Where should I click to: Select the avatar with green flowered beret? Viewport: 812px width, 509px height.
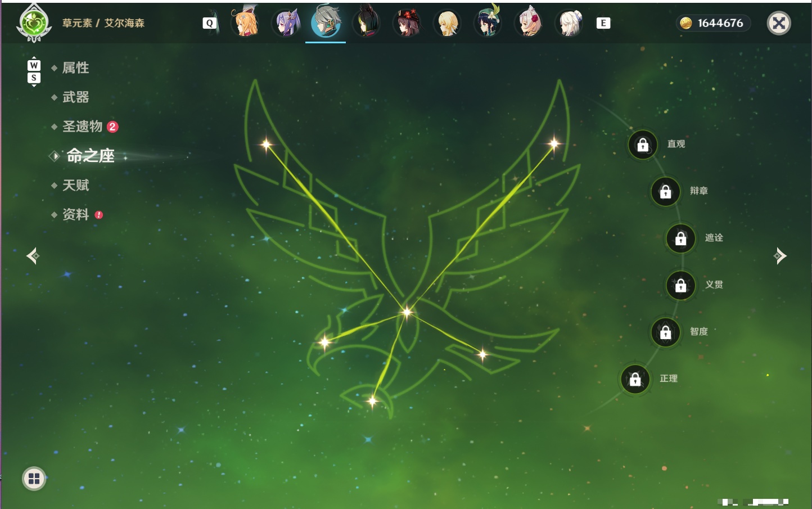[x=488, y=22]
